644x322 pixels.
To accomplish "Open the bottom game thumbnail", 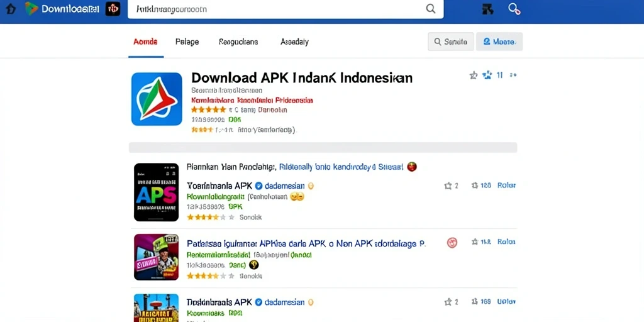I will tap(157, 308).
